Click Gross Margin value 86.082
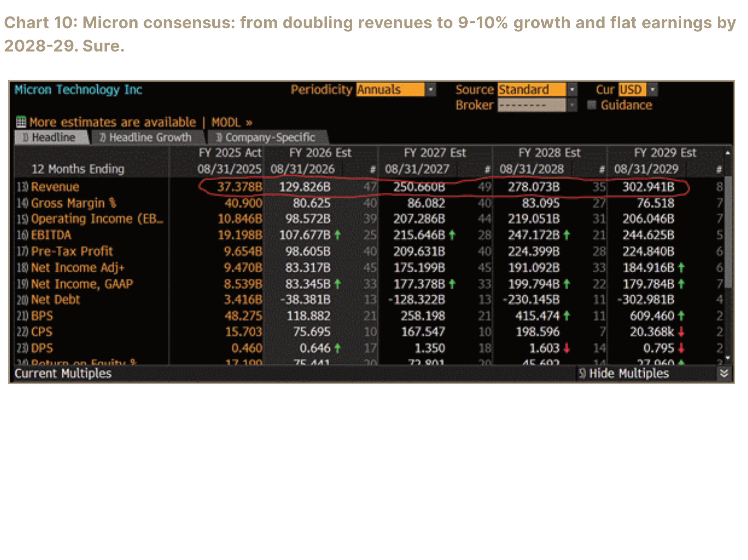The image size is (748, 560). pos(426,203)
